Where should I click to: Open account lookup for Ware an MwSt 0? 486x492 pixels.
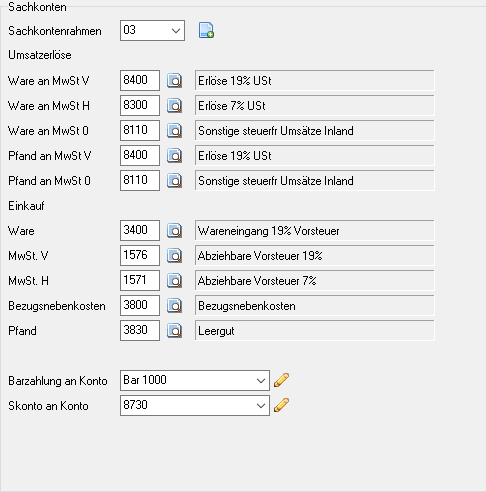tap(174, 131)
